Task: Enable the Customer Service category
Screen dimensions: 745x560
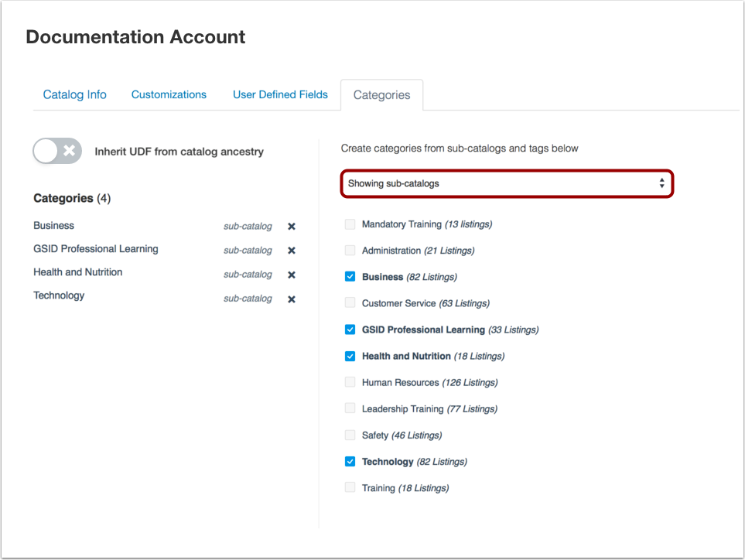Action: 350,302
